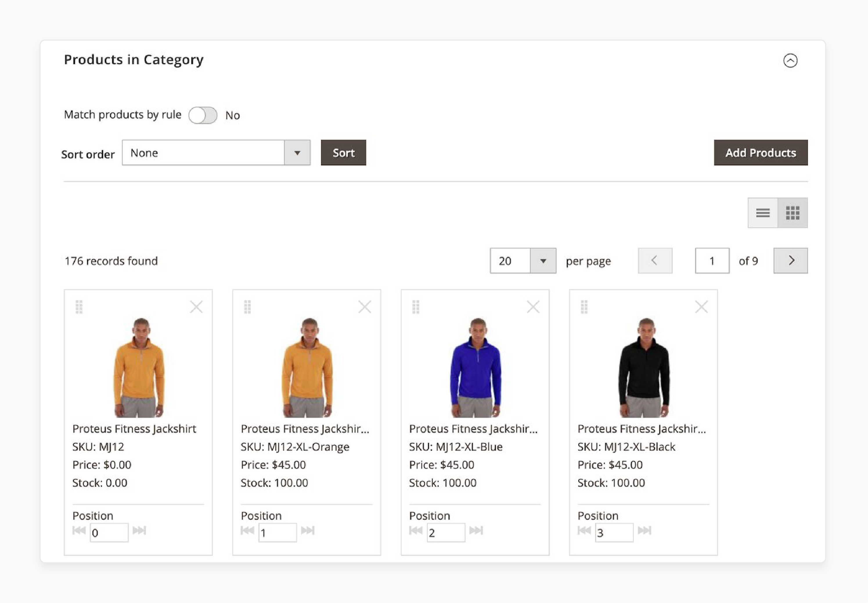
Task: Move MJ12 product to last position
Action: (139, 530)
